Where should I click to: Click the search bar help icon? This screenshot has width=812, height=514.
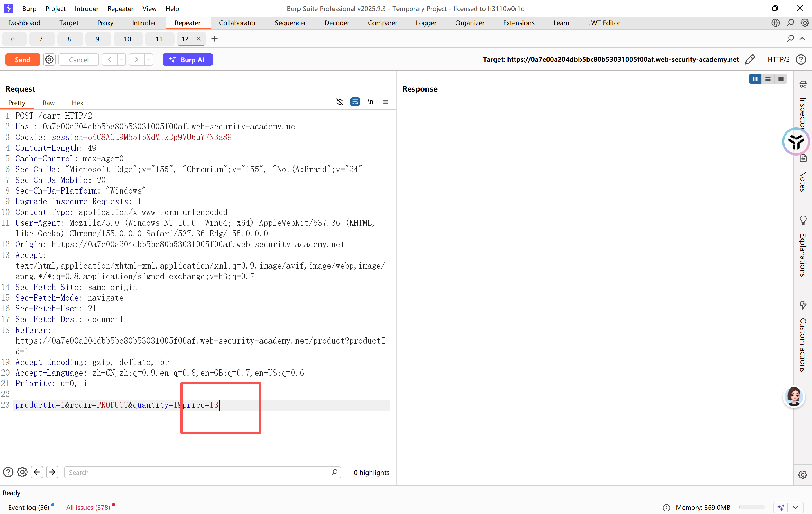coord(8,472)
